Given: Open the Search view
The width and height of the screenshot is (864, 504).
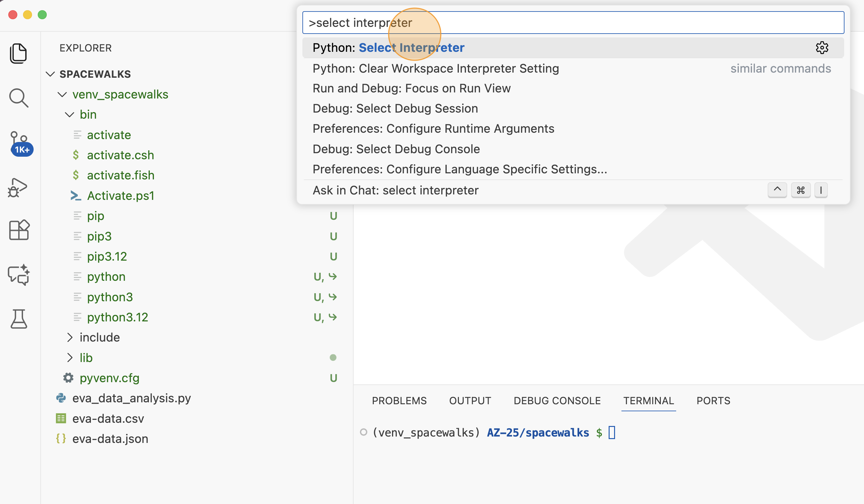Looking at the screenshot, I should tap(19, 98).
